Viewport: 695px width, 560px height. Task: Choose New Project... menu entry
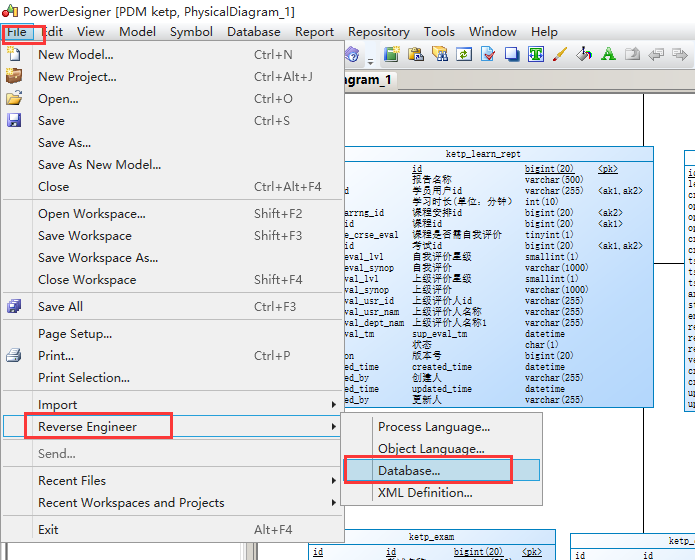(173, 77)
